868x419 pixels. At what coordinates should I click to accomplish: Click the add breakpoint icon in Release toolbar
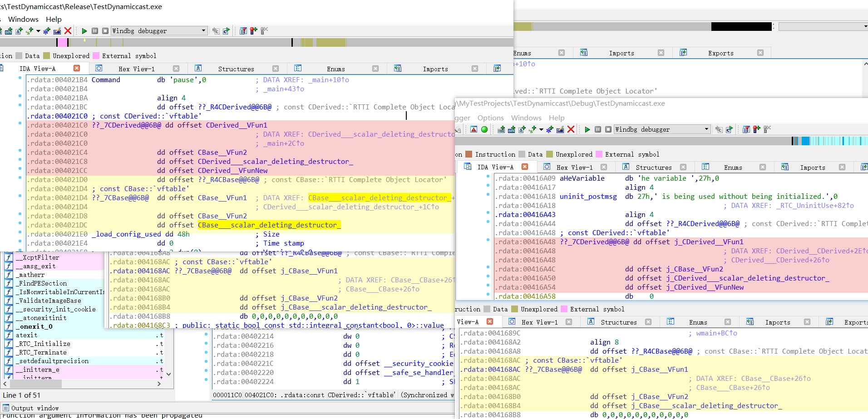pyautogui.click(x=253, y=31)
